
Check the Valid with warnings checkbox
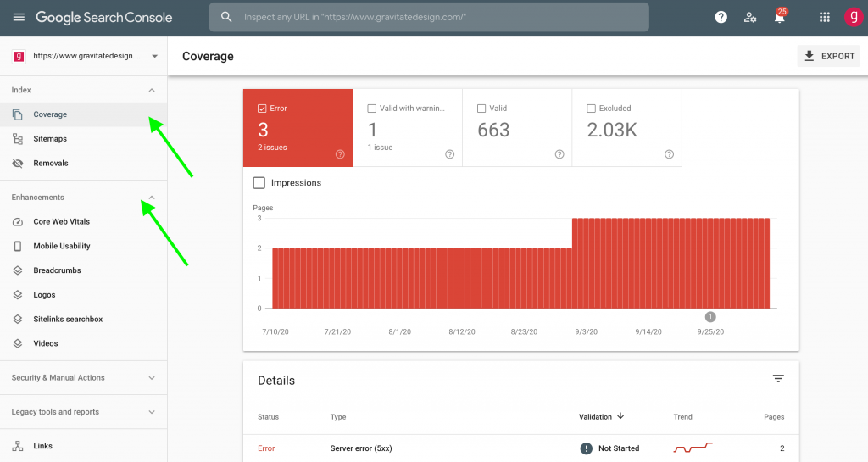point(372,109)
